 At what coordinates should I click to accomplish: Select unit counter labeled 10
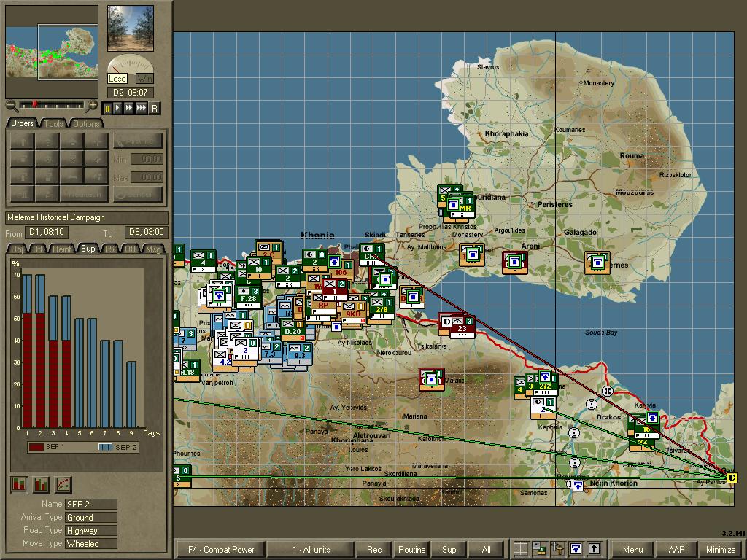[259, 267]
